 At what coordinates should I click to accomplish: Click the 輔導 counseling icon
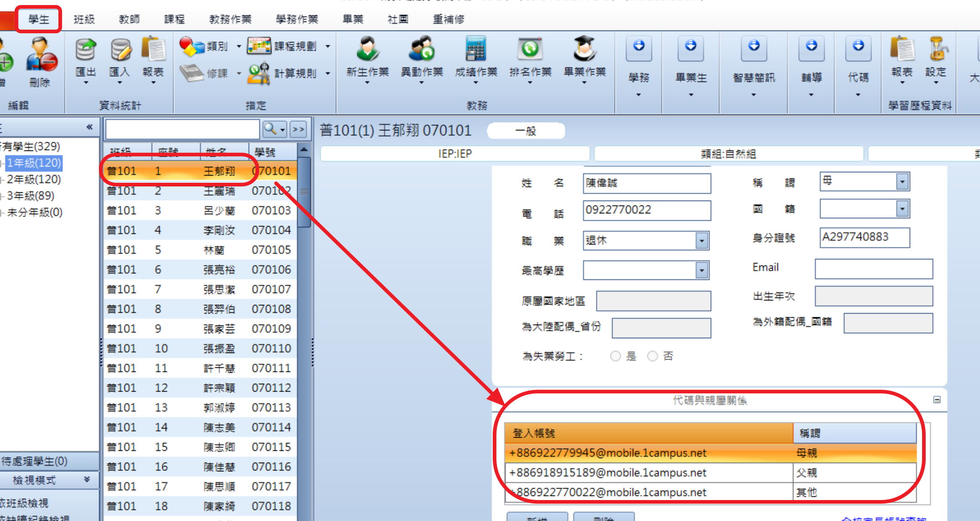(811, 48)
